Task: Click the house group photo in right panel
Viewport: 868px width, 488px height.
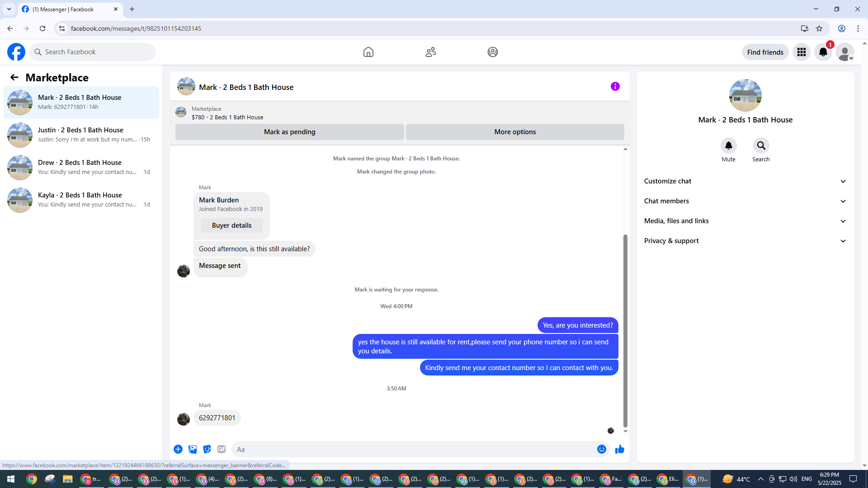Action: [x=745, y=95]
